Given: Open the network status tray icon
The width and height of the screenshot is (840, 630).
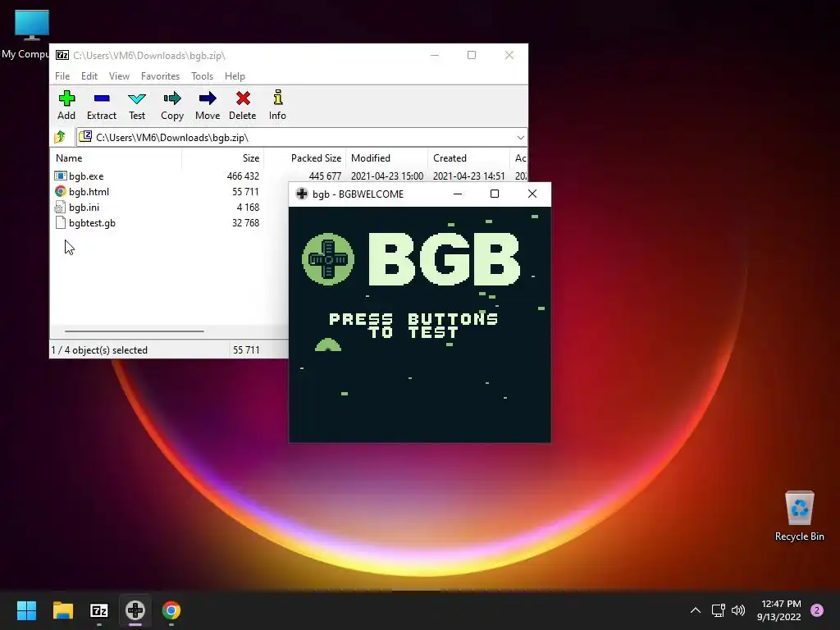Looking at the screenshot, I should (719, 610).
